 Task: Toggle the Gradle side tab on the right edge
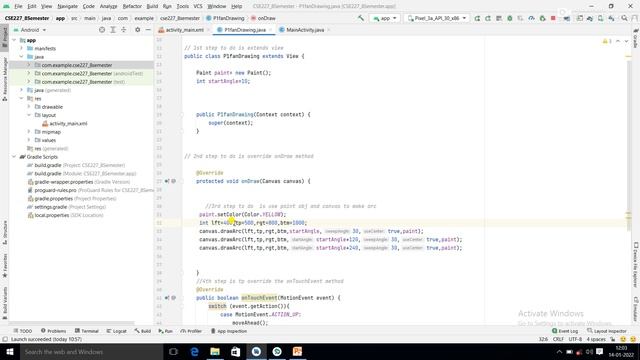[x=636, y=38]
